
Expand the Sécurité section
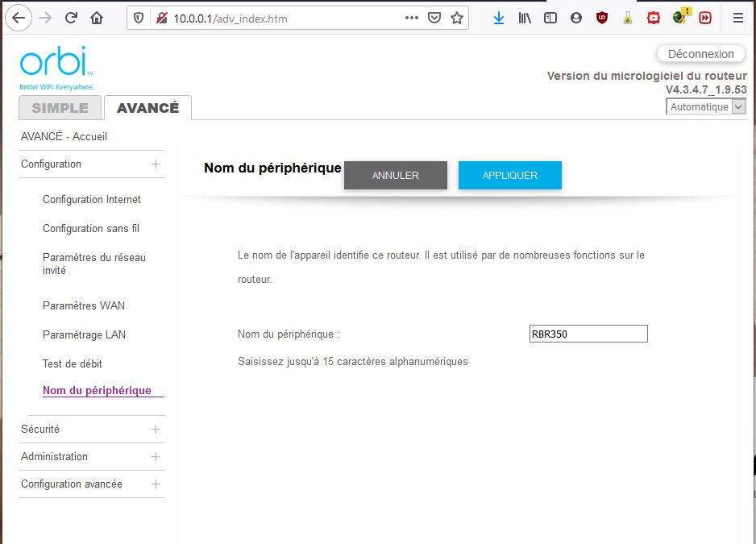91,429
